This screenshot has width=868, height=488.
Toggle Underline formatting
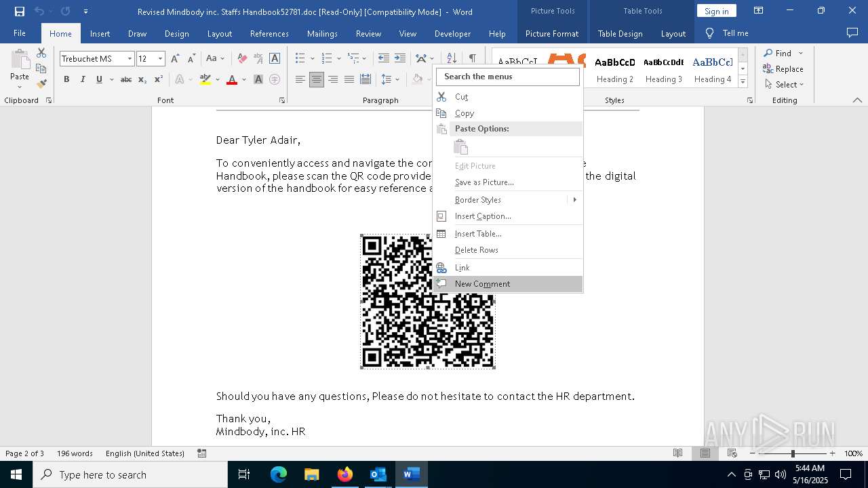point(99,79)
